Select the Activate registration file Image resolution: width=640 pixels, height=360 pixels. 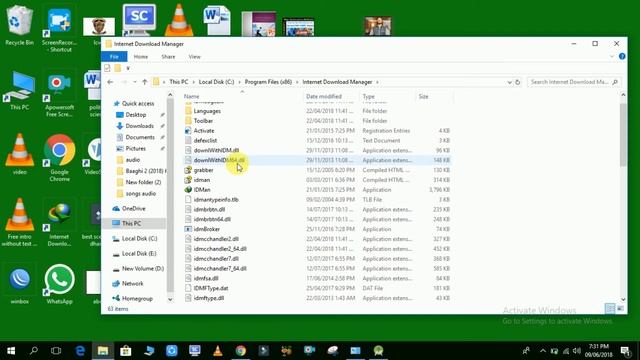[x=204, y=131]
